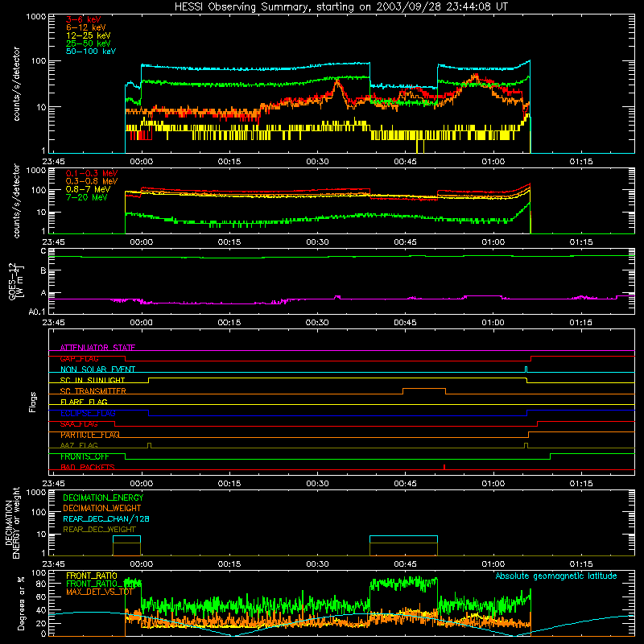644x644 pixels.
Task: Pick the FLARE_FLAG label
Action: point(84,402)
